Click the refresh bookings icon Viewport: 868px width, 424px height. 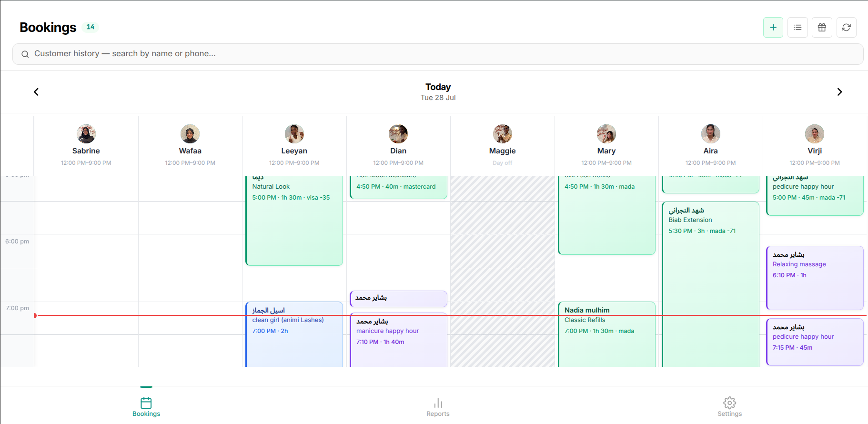[846, 28]
